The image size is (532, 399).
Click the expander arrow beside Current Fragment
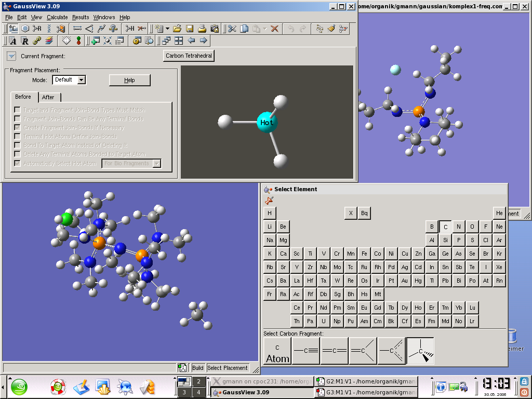pos(11,56)
